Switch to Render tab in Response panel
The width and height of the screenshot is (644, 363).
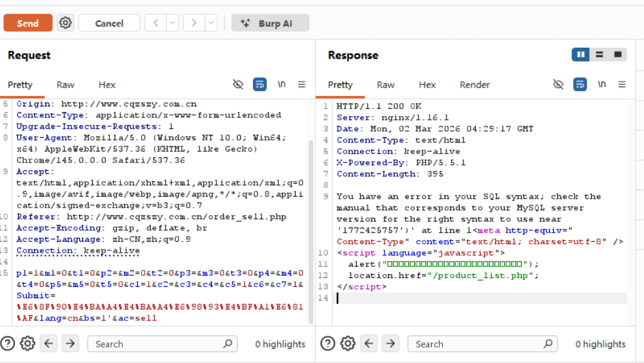(475, 84)
